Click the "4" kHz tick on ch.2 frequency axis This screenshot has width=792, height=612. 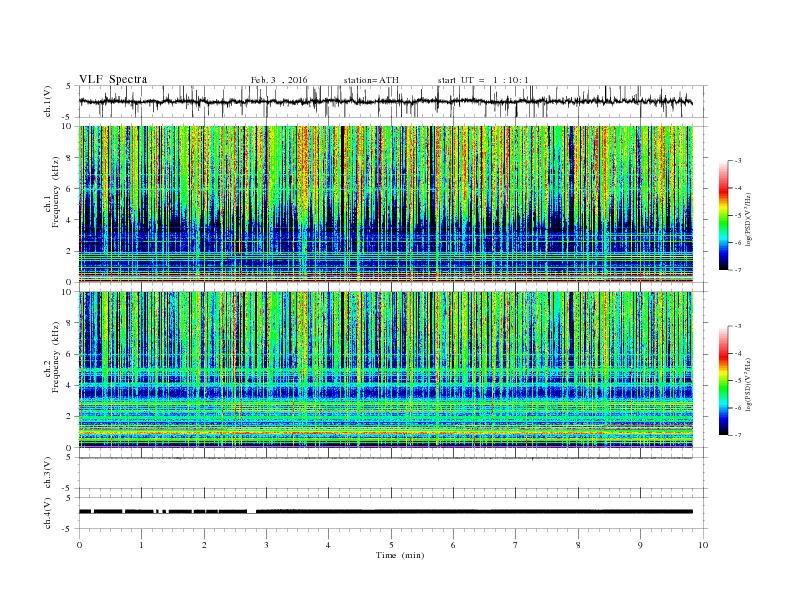(x=69, y=385)
